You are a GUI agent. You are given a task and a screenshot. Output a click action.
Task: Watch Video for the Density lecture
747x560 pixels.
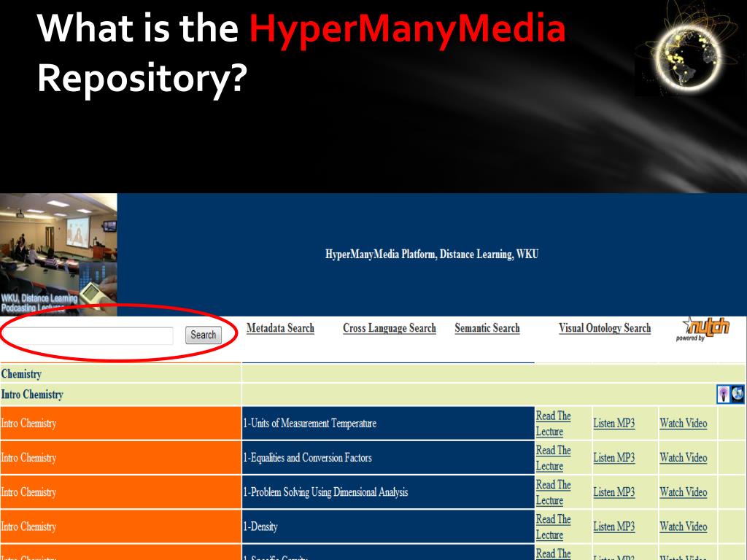(683, 526)
